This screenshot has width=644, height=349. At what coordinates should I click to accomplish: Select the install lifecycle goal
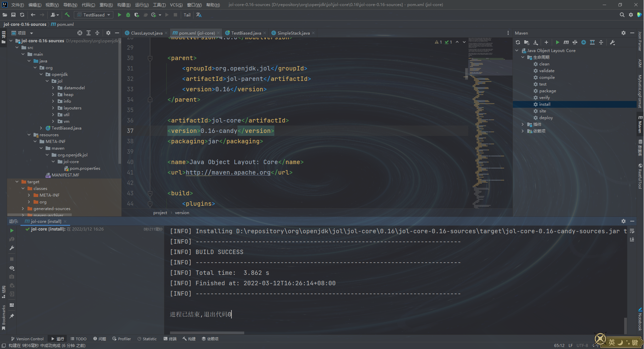(575, 104)
